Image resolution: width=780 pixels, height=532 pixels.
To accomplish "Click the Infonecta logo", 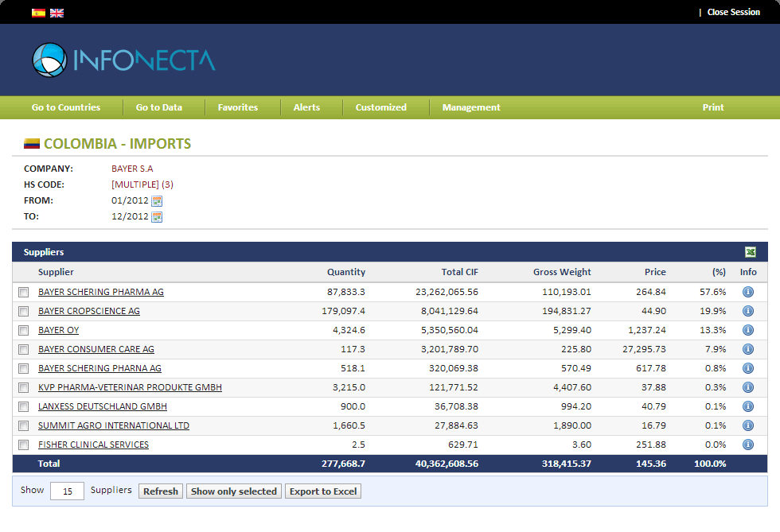I will point(123,60).
